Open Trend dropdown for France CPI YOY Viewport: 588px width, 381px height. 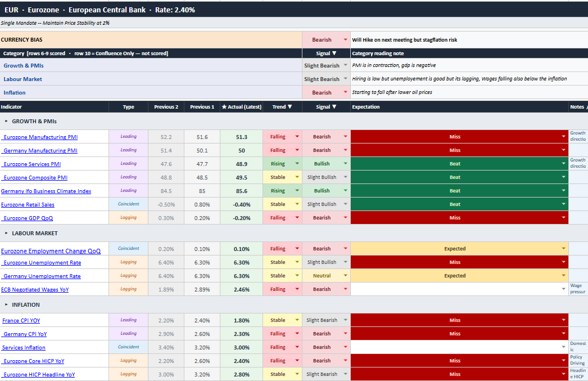(x=297, y=320)
